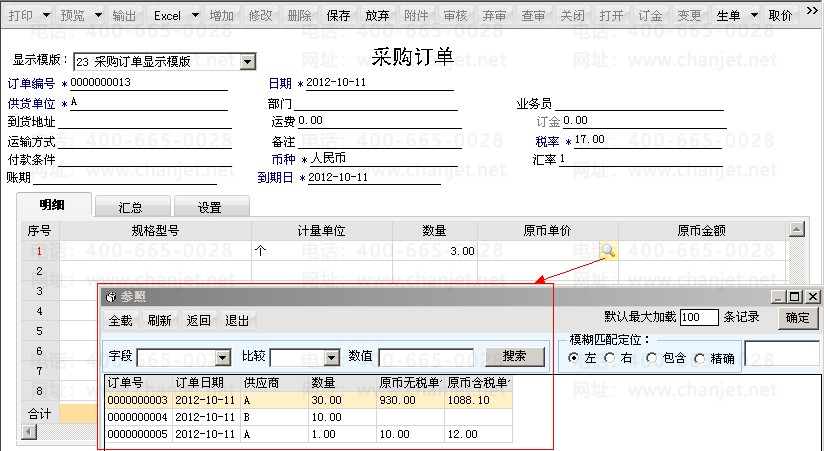Click the 预览 toolbar button

point(73,16)
